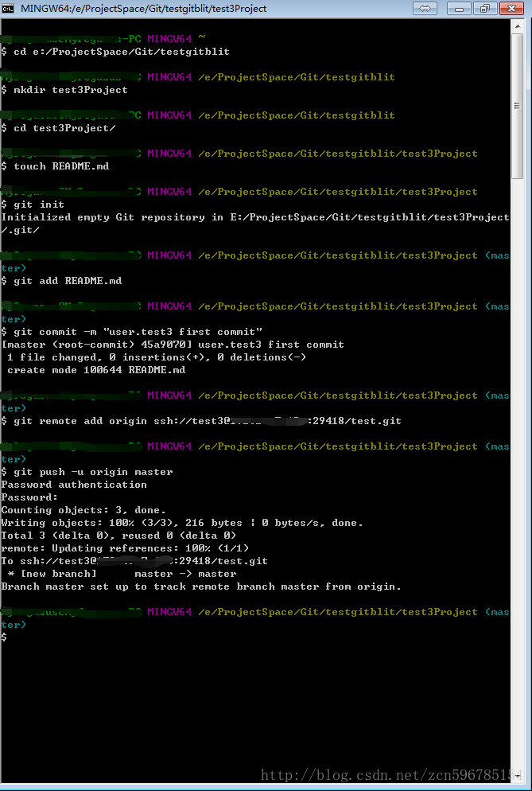Click the window title path text

pos(143,9)
